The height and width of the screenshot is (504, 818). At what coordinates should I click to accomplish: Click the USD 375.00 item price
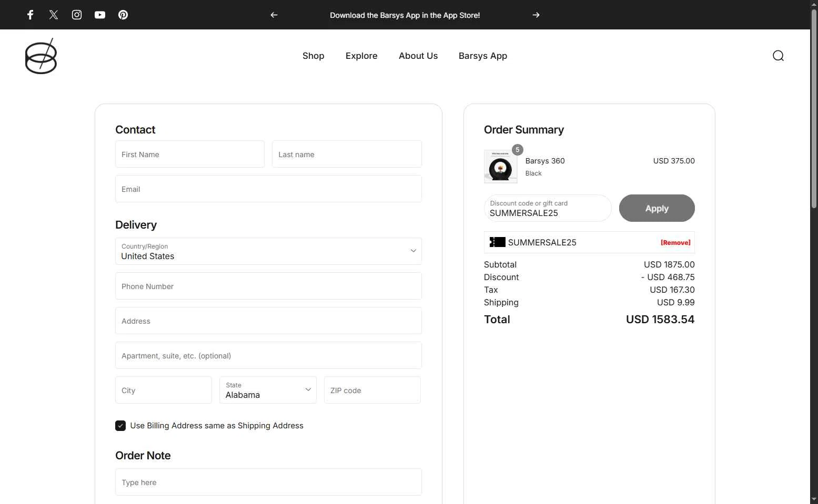[x=674, y=161]
